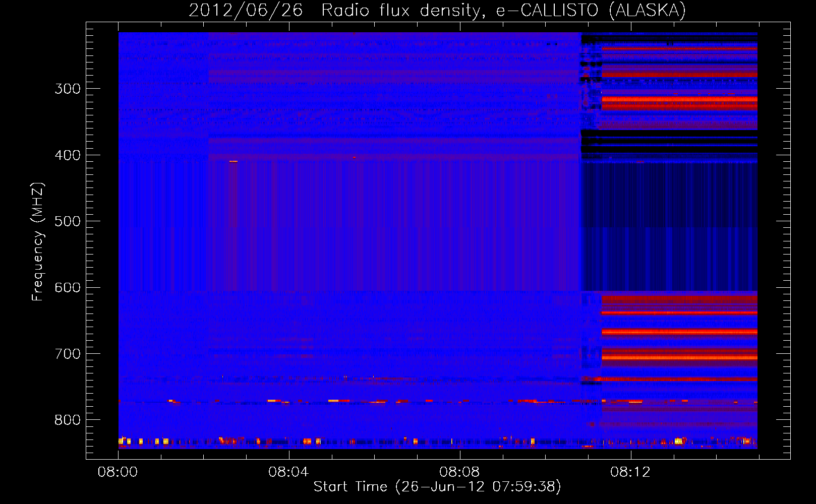This screenshot has width=816, height=504.
Task: Click the 400 frequency tick label
Action: tap(68, 155)
